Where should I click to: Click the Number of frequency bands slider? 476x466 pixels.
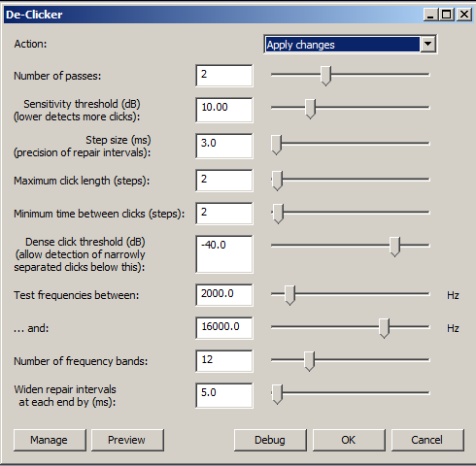point(351,360)
